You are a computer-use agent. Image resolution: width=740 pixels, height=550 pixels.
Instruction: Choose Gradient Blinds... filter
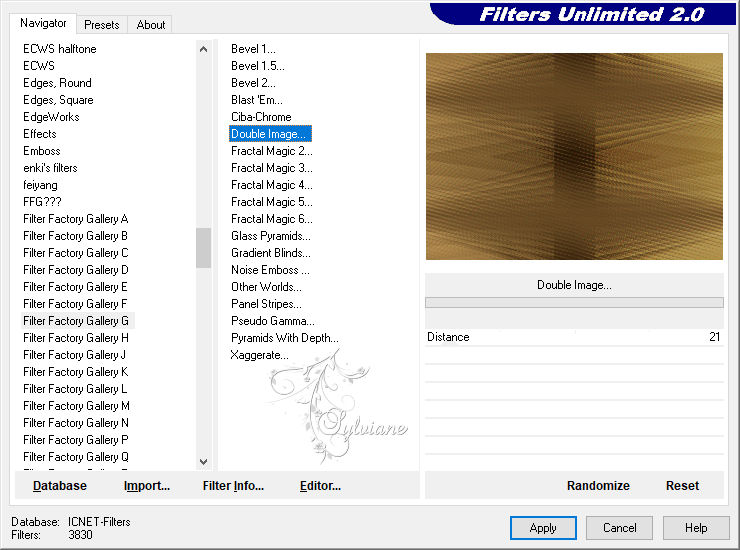[x=271, y=253]
